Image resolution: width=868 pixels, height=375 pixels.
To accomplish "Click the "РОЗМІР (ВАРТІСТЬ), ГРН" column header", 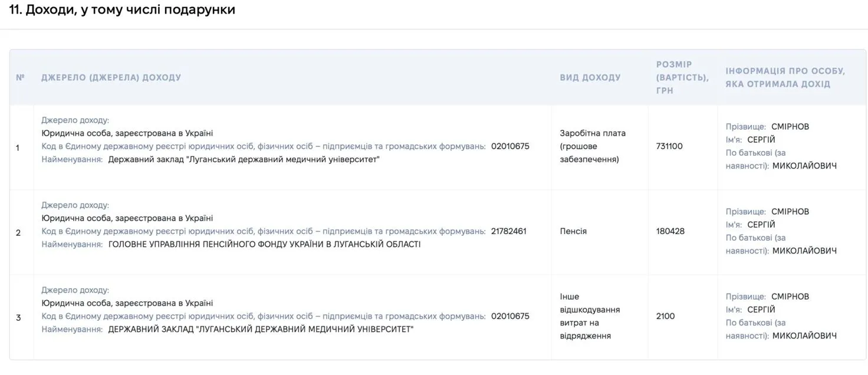I will [x=682, y=77].
